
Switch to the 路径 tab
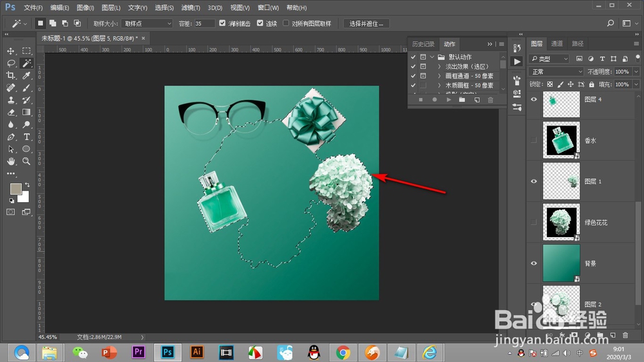578,44
